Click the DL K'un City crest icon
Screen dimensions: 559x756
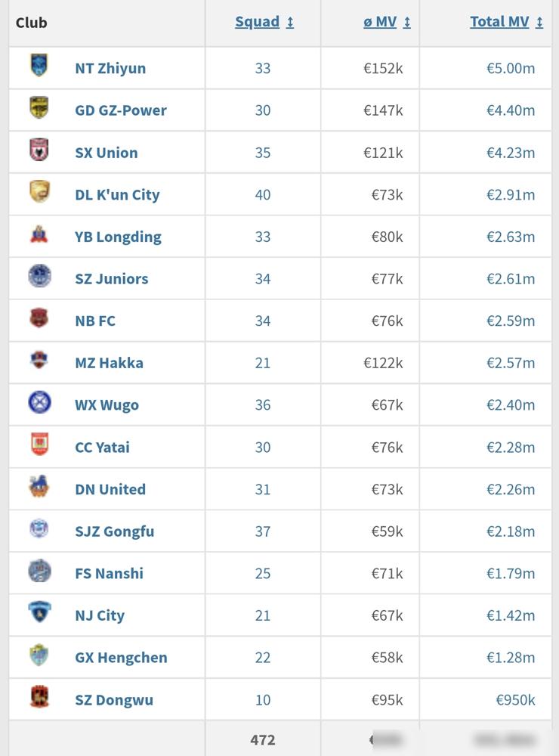39,193
